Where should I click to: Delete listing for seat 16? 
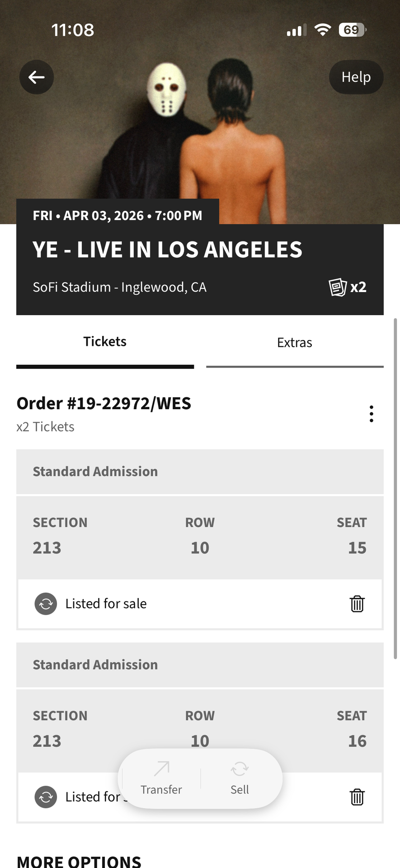[x=357, y=797]
